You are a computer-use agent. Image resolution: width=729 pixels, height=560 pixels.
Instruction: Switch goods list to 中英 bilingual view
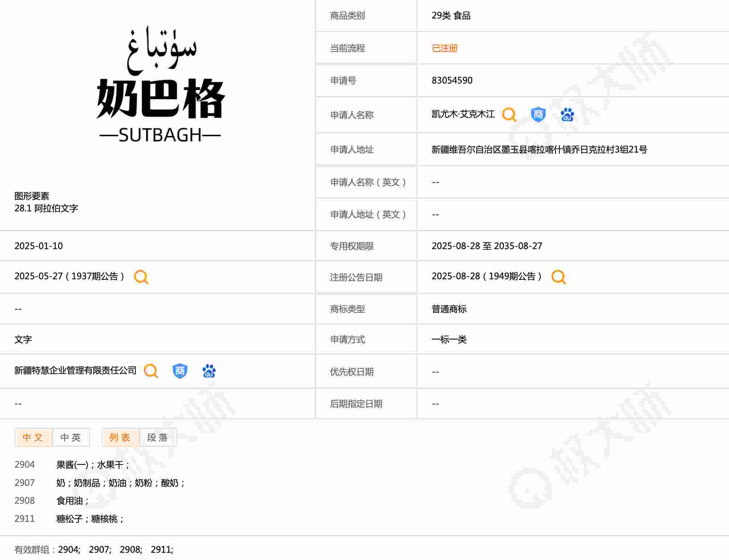pyautogui.click(x=71, y=437)
